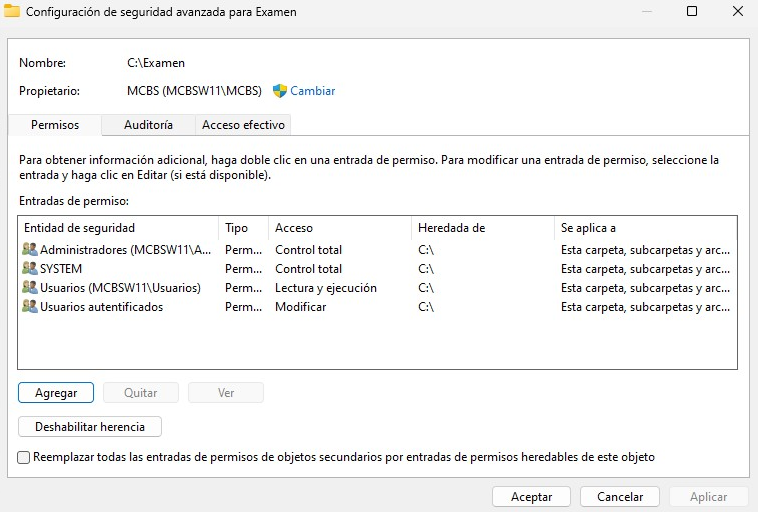Click the Cambiar owner link
758x512 pixels.
[312, 91]
